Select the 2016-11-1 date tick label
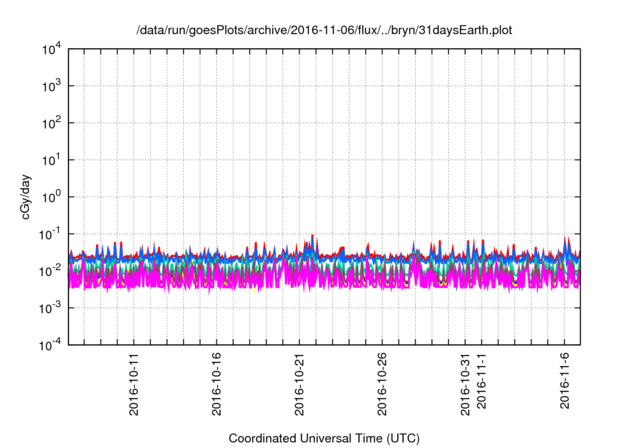The width and height of the screenshot is (640, 448). pos(482,378)
